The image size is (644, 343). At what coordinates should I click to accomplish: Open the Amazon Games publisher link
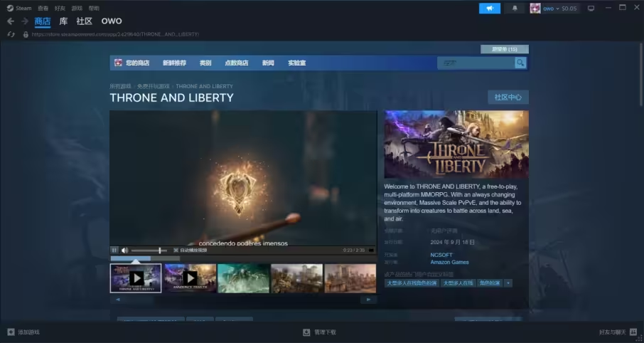[x=449, y=262]
